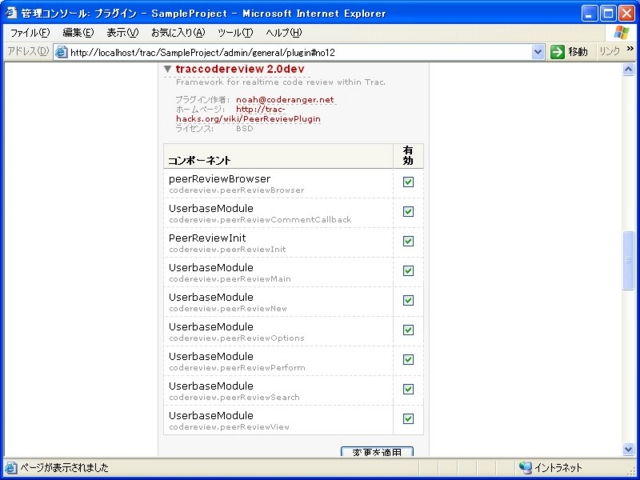
Task: Open the ファイル(F) menu
Action: click(x=30, y=33)
